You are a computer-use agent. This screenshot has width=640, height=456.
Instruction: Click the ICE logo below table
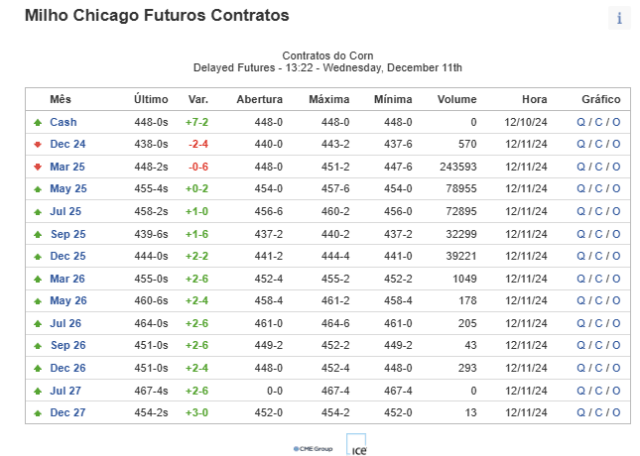click(x=356, y=445)
